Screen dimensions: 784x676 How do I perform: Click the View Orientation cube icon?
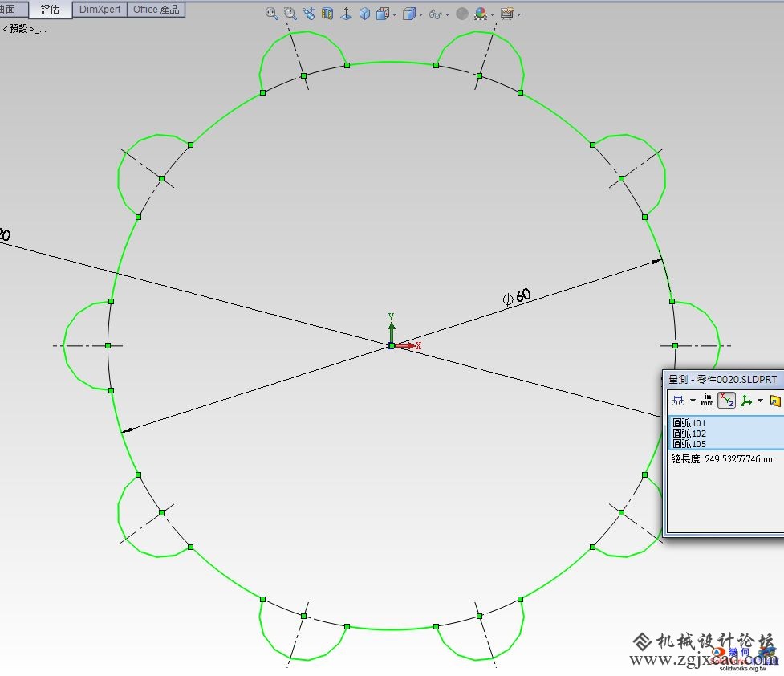pos(383,14)
